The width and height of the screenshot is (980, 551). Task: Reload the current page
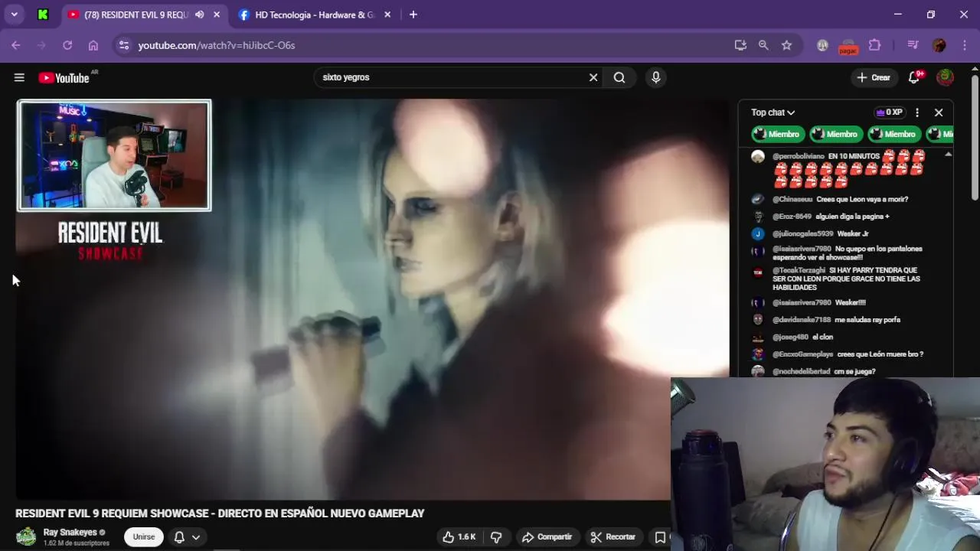[67, 45]
